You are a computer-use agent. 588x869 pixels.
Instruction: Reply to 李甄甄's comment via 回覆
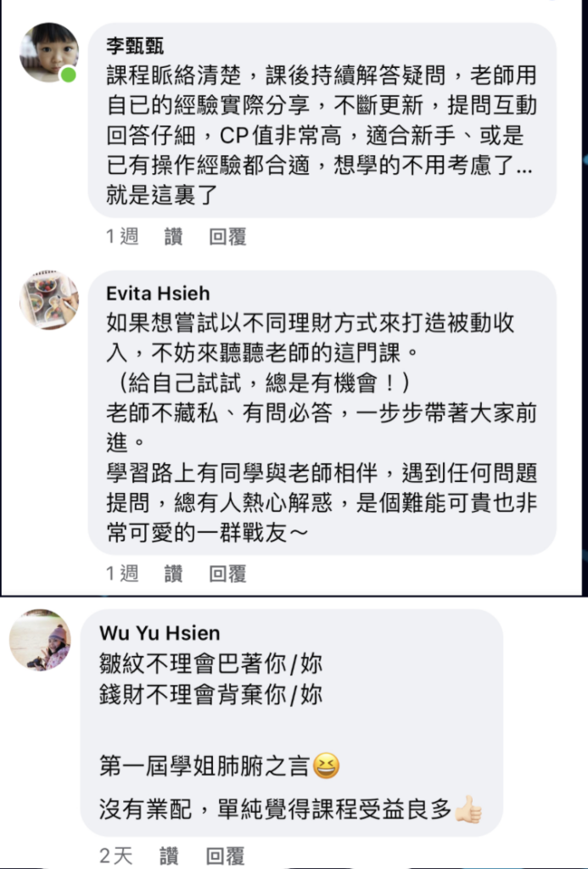coord(227,237)
